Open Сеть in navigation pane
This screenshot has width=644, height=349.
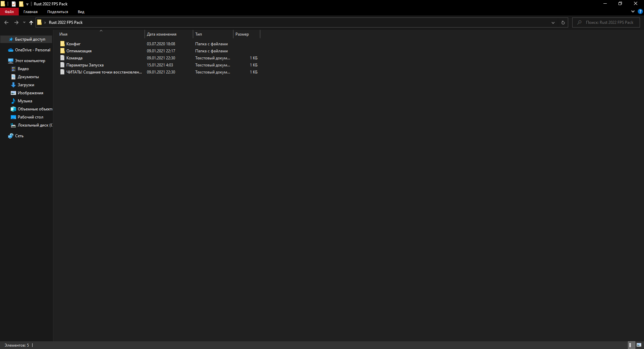pyautogui.click(x=16, y=136)
